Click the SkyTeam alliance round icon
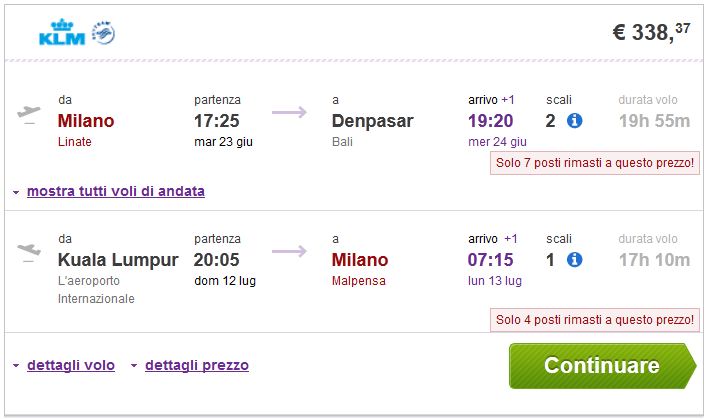Viewport: 707px width, 419px height. click(103, 34)
